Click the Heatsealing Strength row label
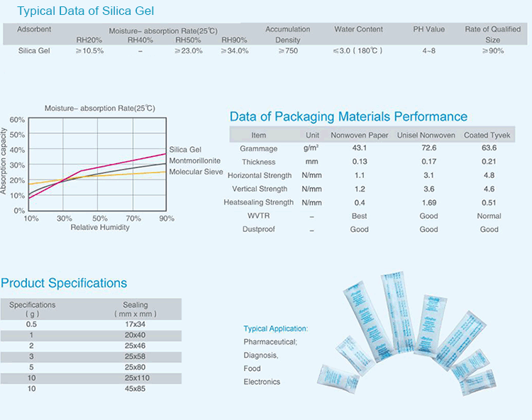This screenshot has height=420, width=532. coord(258,202)
